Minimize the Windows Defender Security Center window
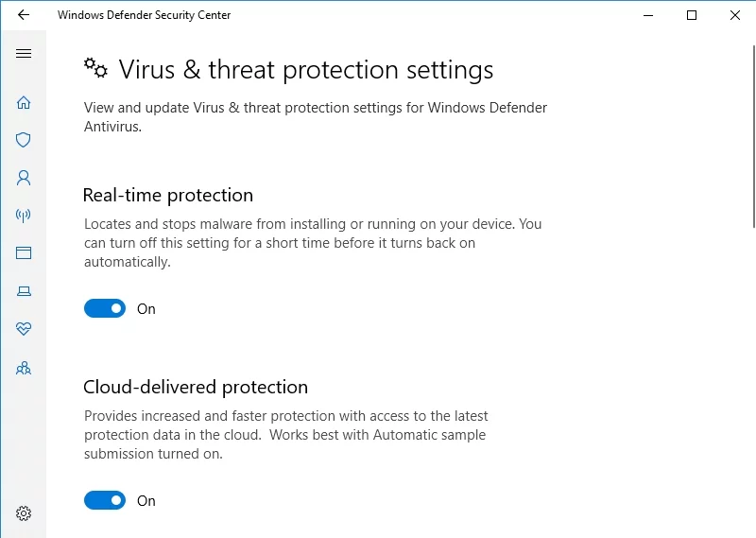This screenshot has height=538, width=756. [x=648, y=15]
